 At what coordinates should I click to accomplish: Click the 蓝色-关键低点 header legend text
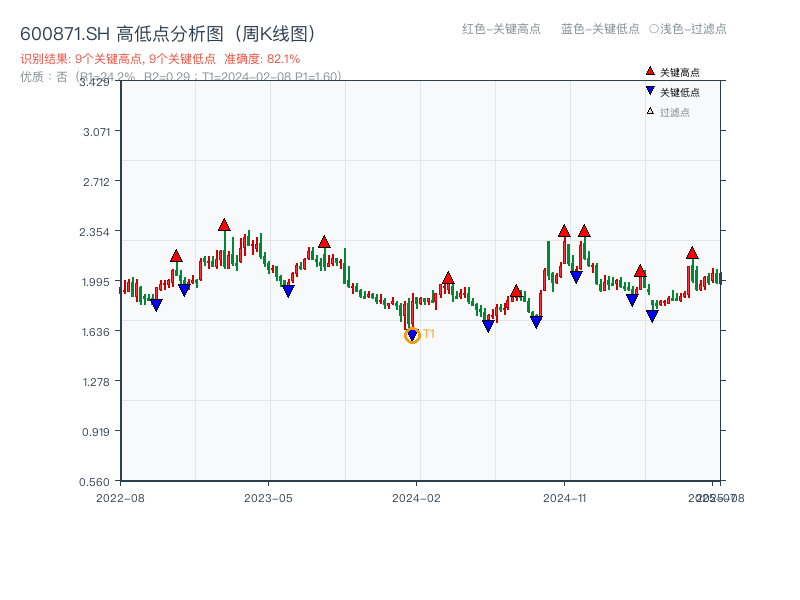600,29
